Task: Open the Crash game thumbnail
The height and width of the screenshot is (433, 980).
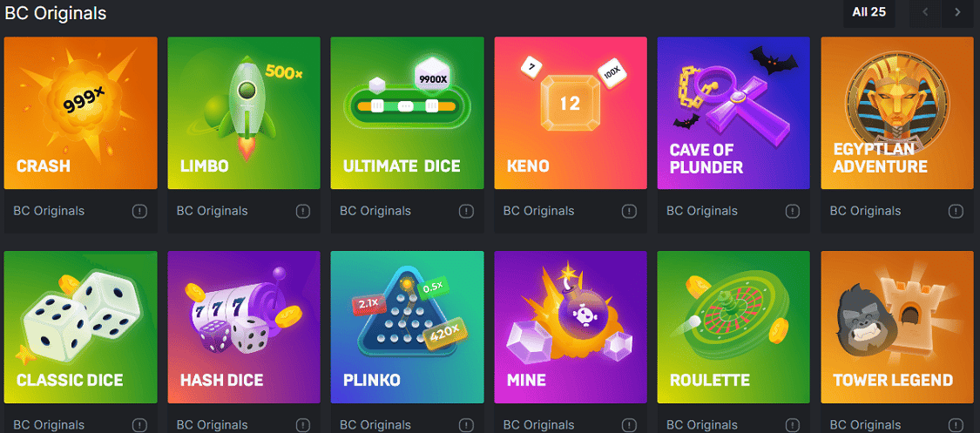Action: coord(81,113)
